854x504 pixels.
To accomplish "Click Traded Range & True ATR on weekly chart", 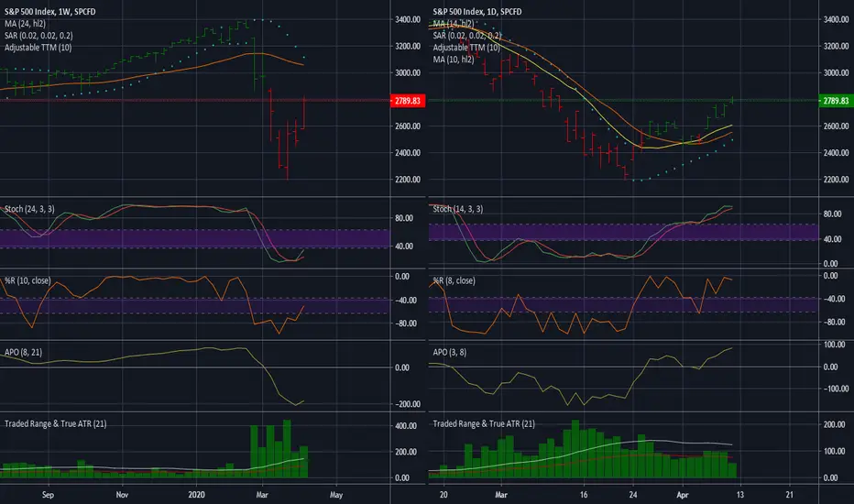I will [x=56, y=423].
